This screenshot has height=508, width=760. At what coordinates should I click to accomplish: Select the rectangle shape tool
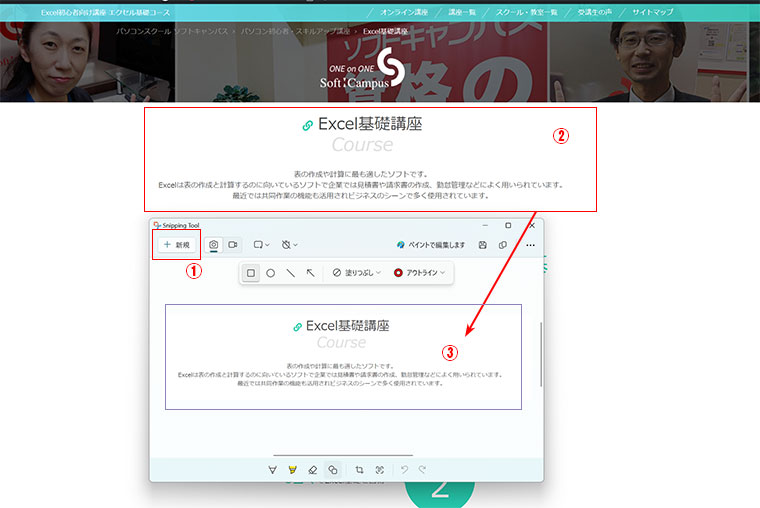251,273
